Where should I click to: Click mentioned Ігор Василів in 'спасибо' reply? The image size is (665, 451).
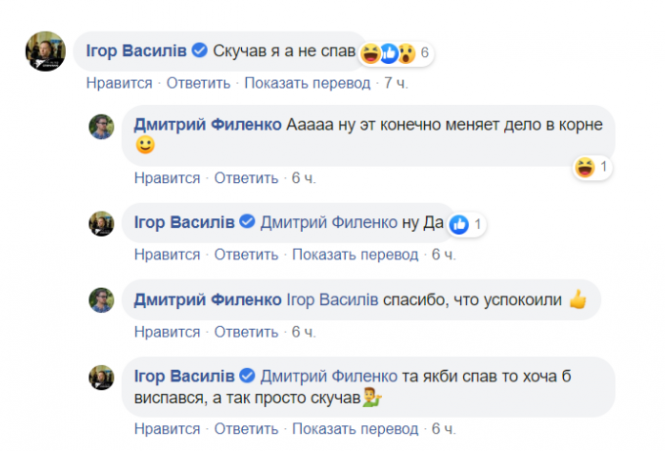coord(332,298)
